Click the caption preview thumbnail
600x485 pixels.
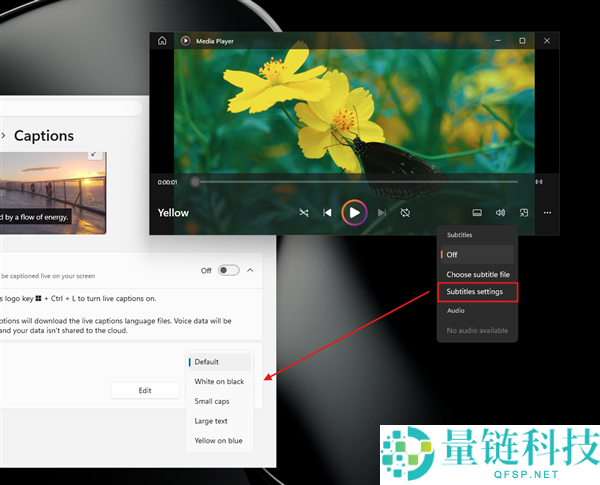53,193
